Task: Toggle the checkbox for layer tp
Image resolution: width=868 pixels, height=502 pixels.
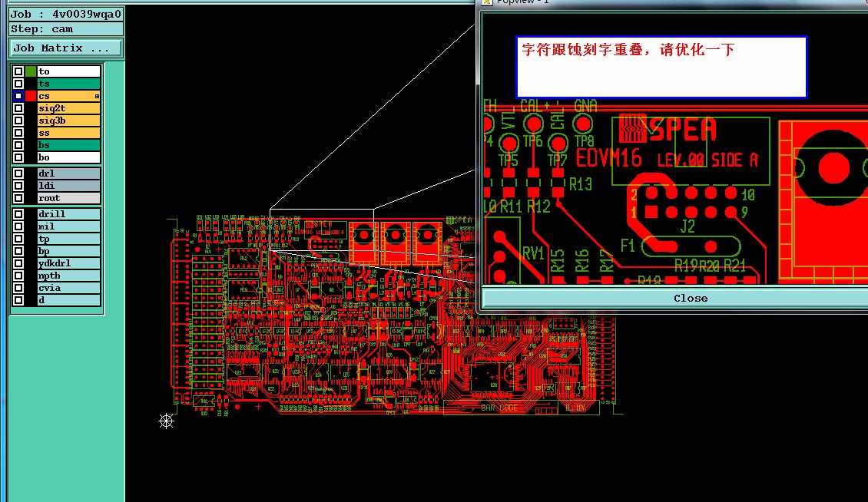Action: pos(18,239)
